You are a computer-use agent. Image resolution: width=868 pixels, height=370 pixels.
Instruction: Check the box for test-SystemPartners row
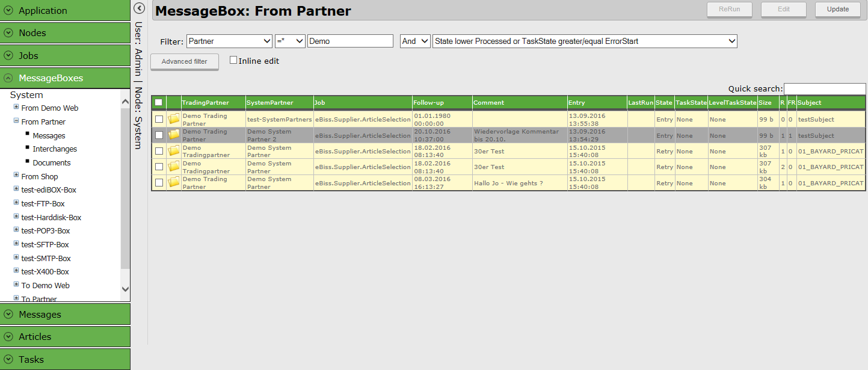click(x=159, y=119)
